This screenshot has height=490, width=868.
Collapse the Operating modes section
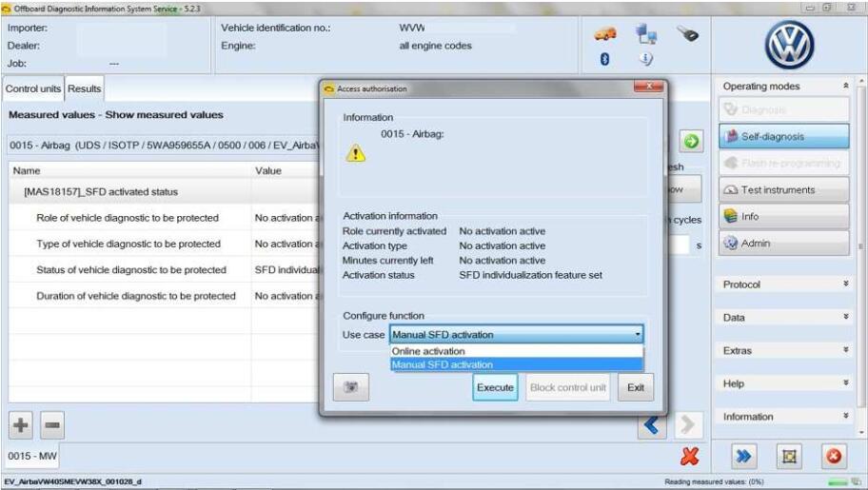click(846, 86)
